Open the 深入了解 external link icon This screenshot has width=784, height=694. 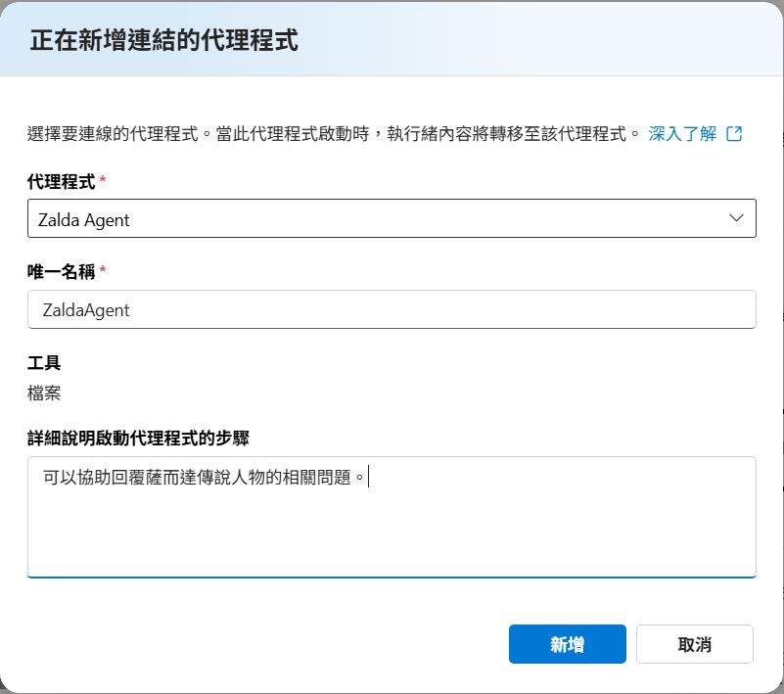click(734, 133)
